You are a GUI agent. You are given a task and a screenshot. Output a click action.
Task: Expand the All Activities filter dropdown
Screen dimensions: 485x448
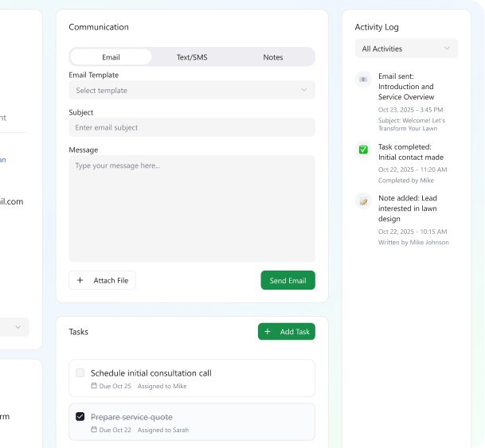point(406,49)
